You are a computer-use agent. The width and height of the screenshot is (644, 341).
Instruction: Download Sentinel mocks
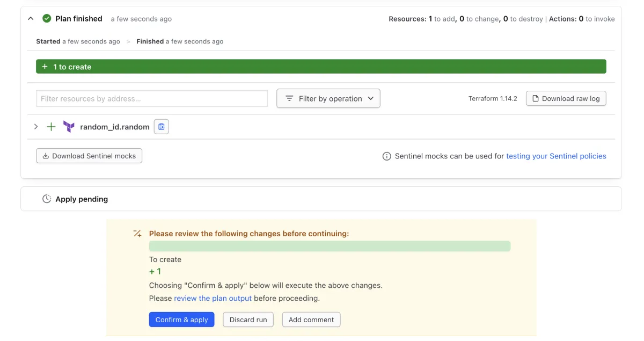(x=89, y=156)
